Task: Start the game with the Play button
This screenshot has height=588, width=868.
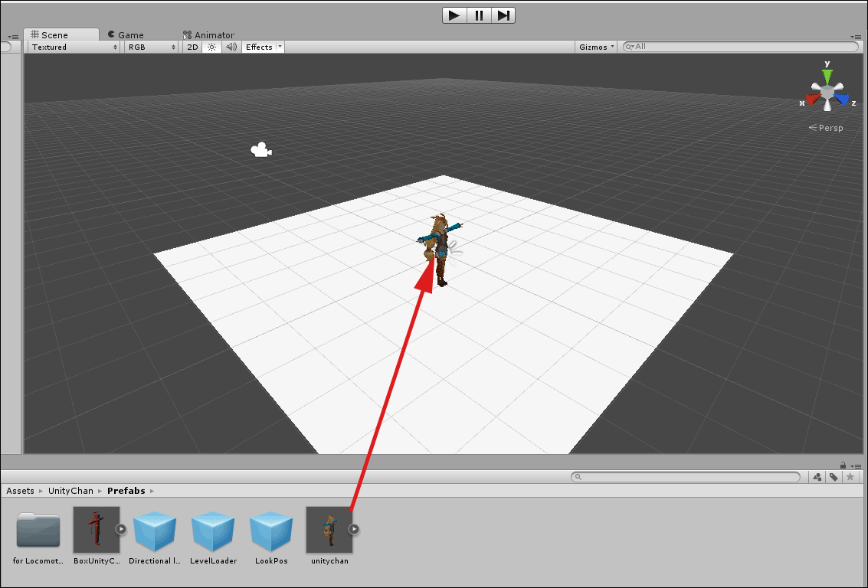Action: click(x=454, y=15)
